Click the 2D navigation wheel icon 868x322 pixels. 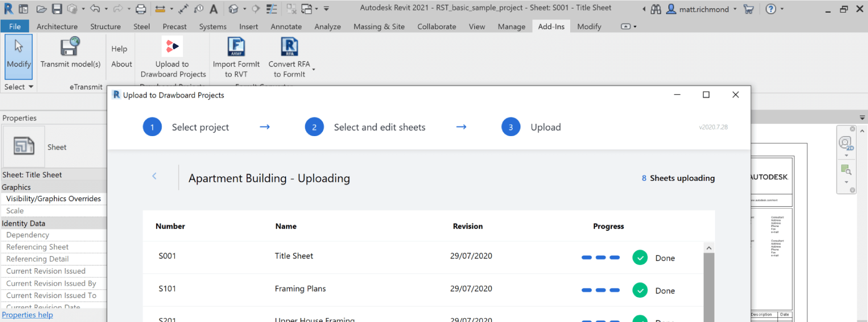point(846,143)
